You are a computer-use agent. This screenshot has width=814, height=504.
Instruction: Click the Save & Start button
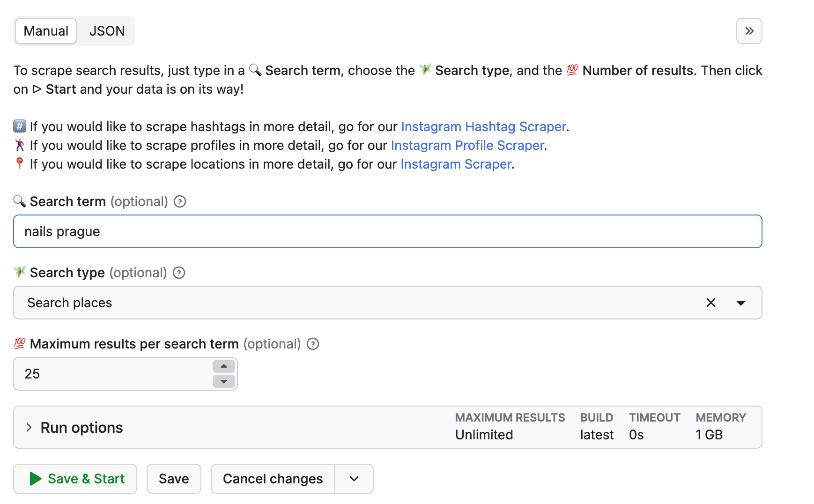(x=75, y=479)
